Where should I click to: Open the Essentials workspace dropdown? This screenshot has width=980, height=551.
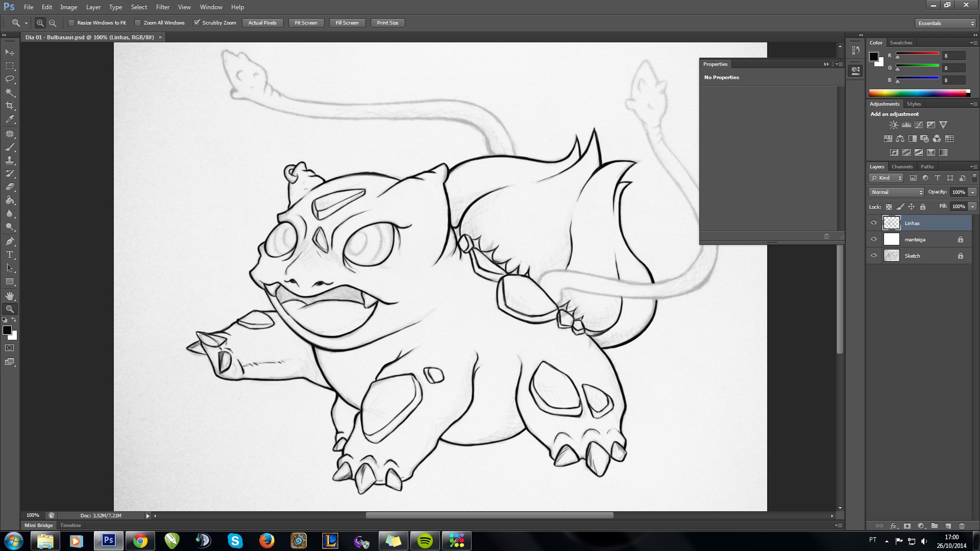[946, 23]
